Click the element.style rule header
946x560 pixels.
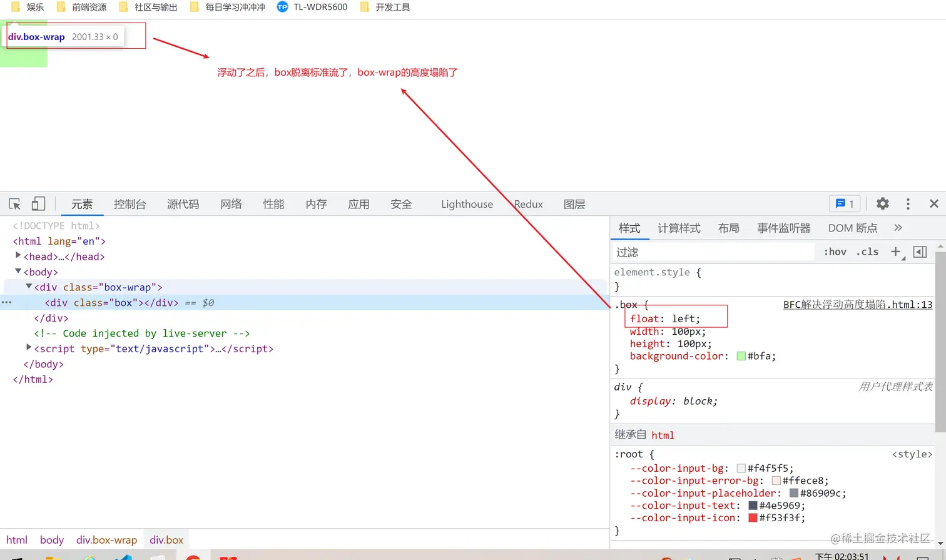[x=658, y=272]
